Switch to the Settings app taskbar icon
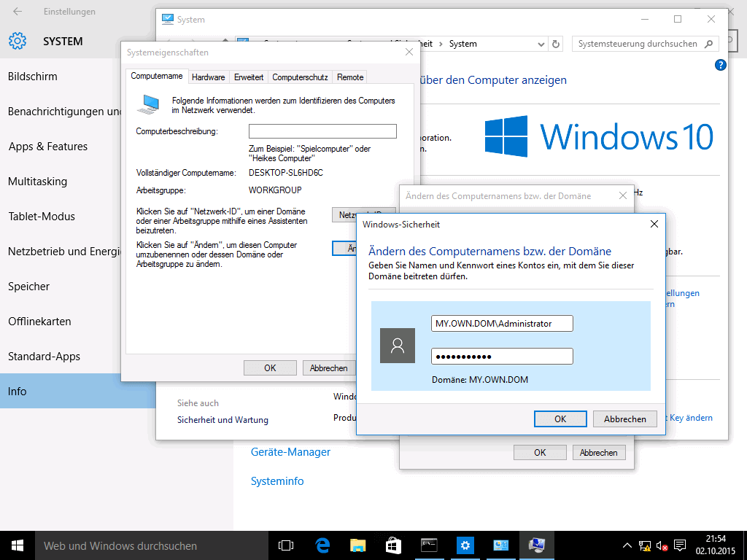The width and height of the screenshot is (747, 560). coord(465,545)
